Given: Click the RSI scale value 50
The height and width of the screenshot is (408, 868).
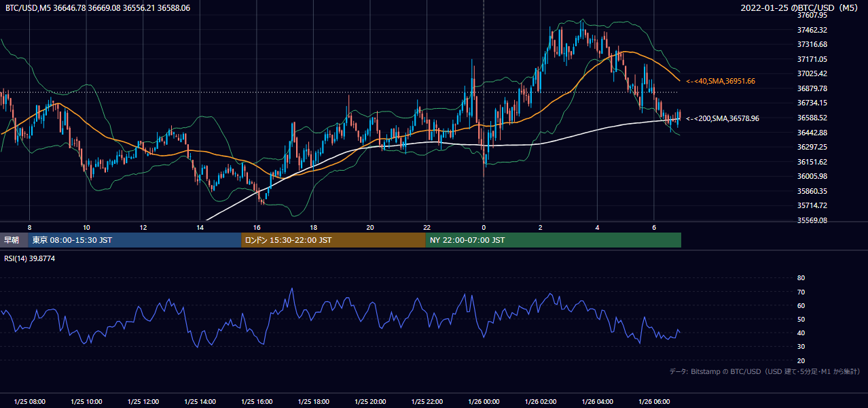Looking at the screenshot, I should (x=801, y=319).
